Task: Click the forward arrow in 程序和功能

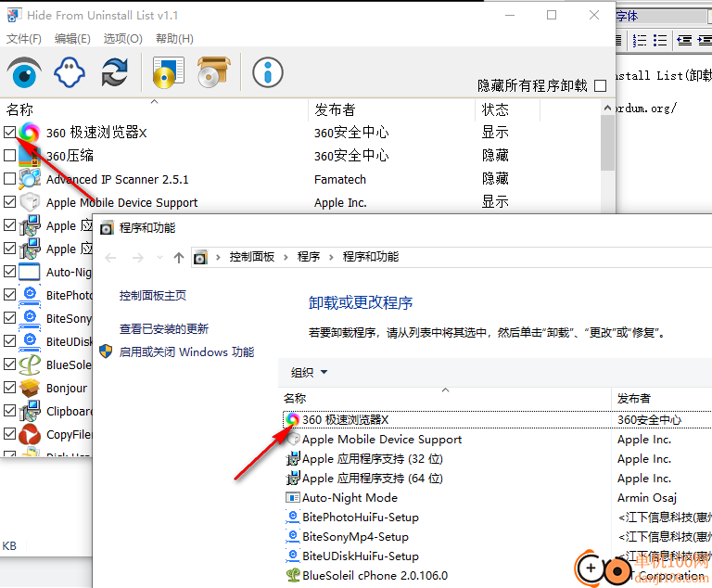Action: 137,258
